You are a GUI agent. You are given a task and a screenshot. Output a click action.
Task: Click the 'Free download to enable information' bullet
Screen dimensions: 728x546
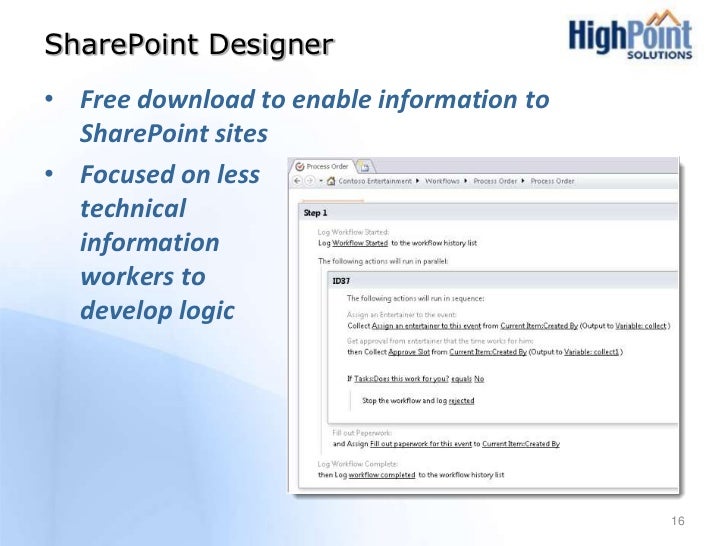(x=314, y=117)
